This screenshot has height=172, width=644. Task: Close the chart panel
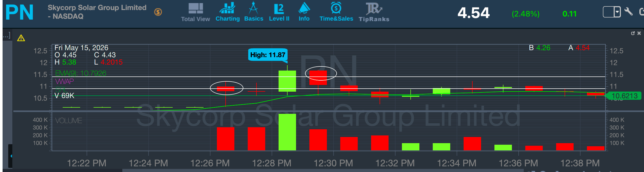point(639,33)
